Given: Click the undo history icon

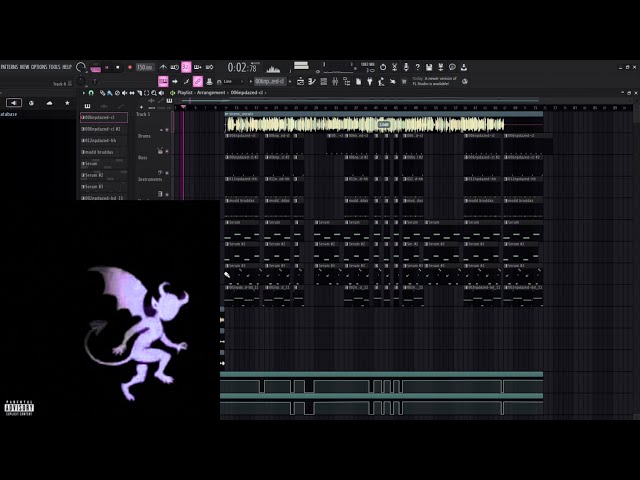Looking at the screenshot, I should (383, 67).
